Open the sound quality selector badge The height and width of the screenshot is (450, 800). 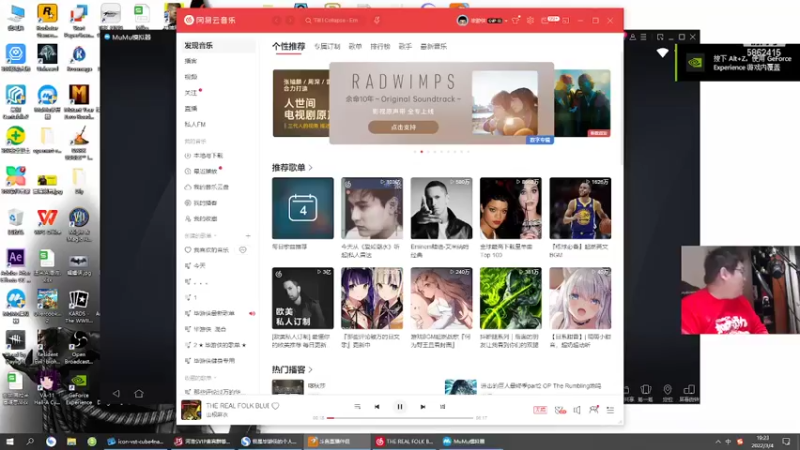tap(540, 410)
